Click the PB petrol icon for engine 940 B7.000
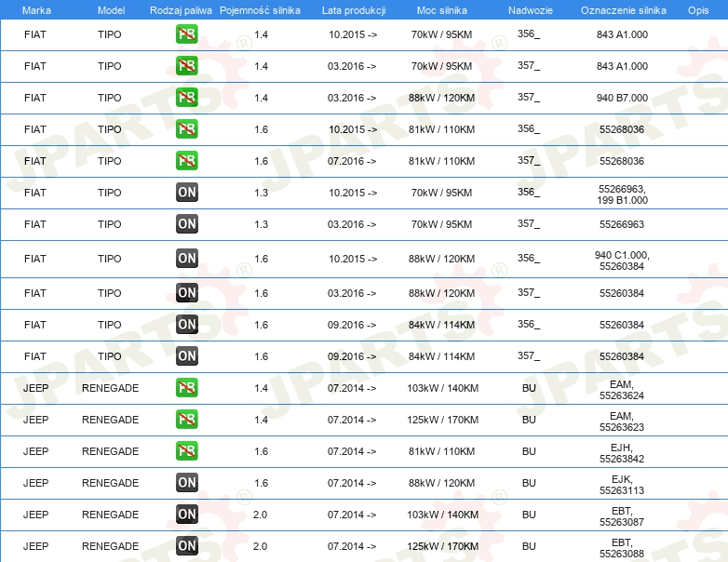The width and height of the screenshot is (728, 562). point(186,98)
